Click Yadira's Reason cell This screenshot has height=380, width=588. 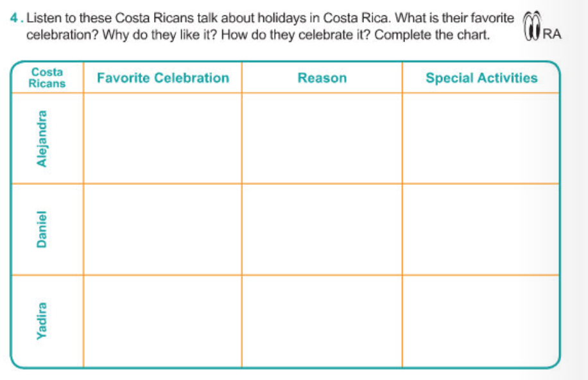click(322, 320)
